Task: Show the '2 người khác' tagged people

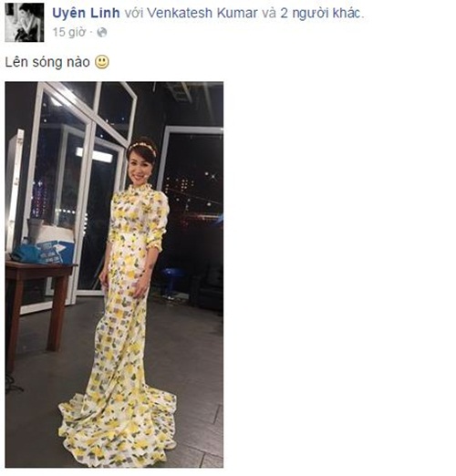Action: 321,13
